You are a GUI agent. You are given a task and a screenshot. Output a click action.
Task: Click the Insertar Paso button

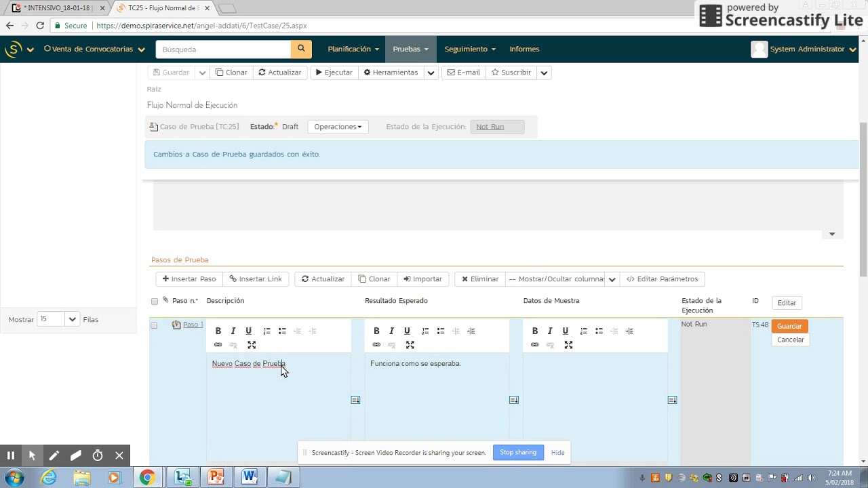click(x=189, y=279)
